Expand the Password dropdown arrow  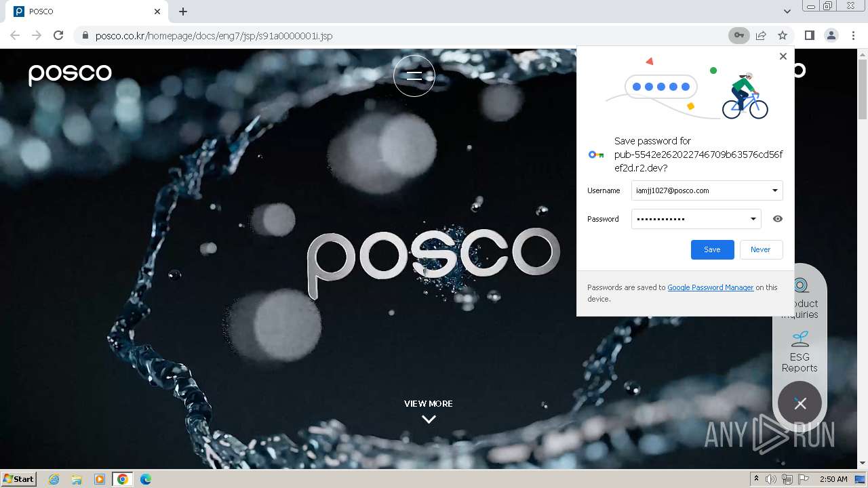753,219
